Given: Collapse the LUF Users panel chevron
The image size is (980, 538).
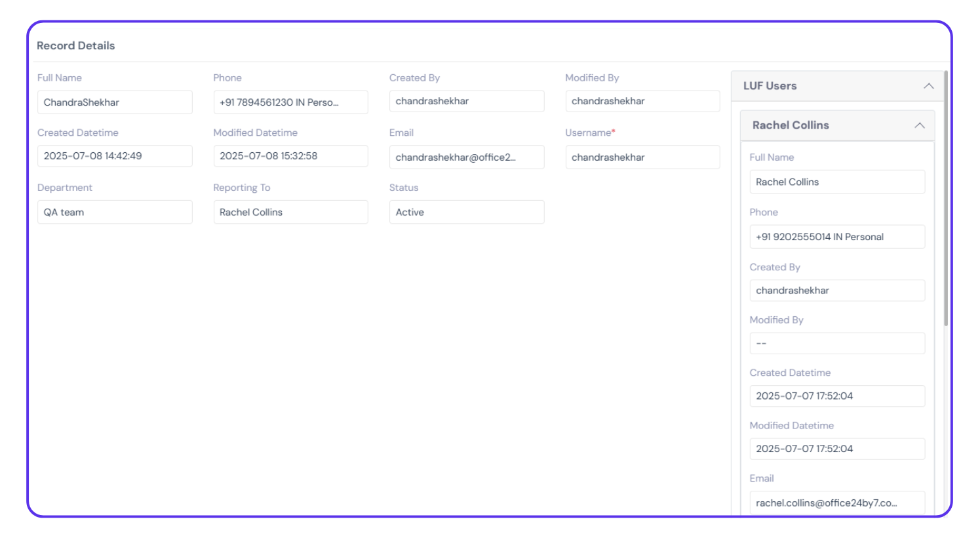Looking at the screenshot, I should [x=928, y=86].
